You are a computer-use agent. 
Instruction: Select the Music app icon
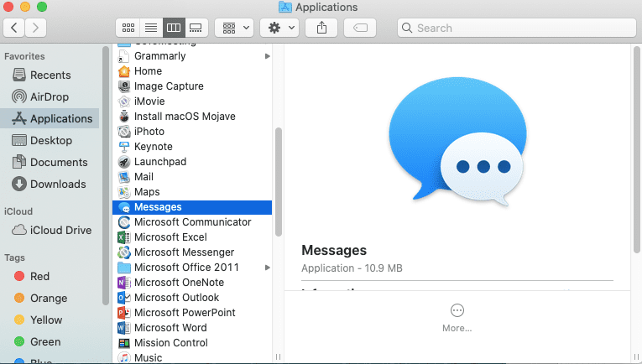tap(124, 358)
